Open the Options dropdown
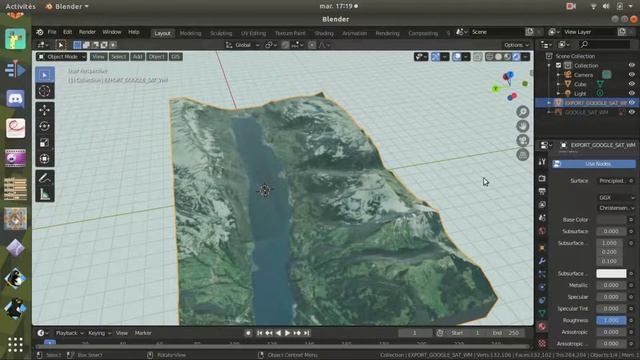Screen dimensions: 640x360 pyautogui.click(x=516, y=45)
